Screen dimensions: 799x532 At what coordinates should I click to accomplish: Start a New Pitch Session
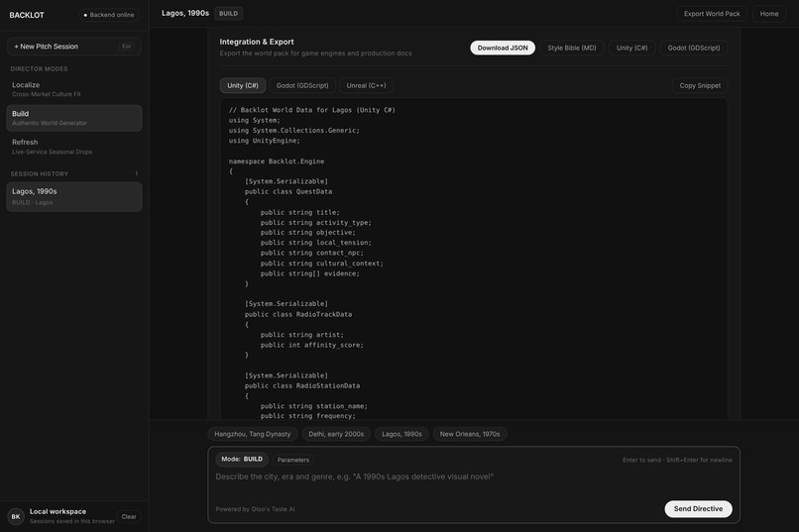tap(74, 47)
